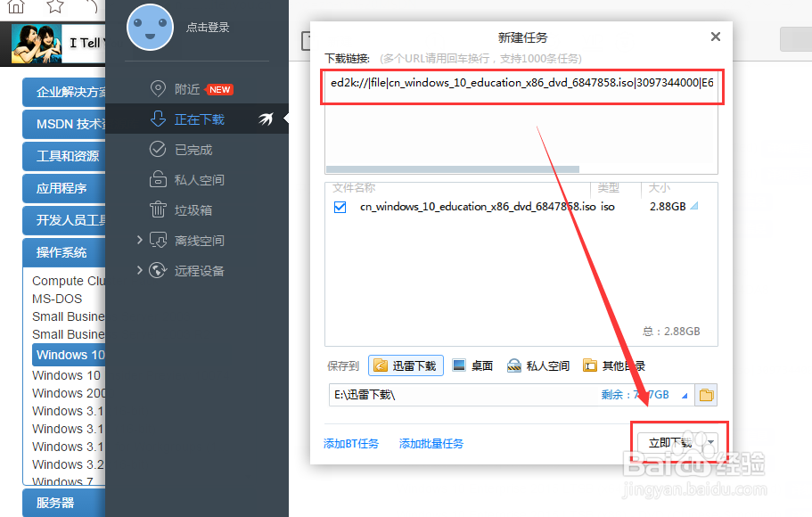This screenshot has height=517, width=812.
Task: Click the folder browse icon beside the path
Action: click(704, 393)
